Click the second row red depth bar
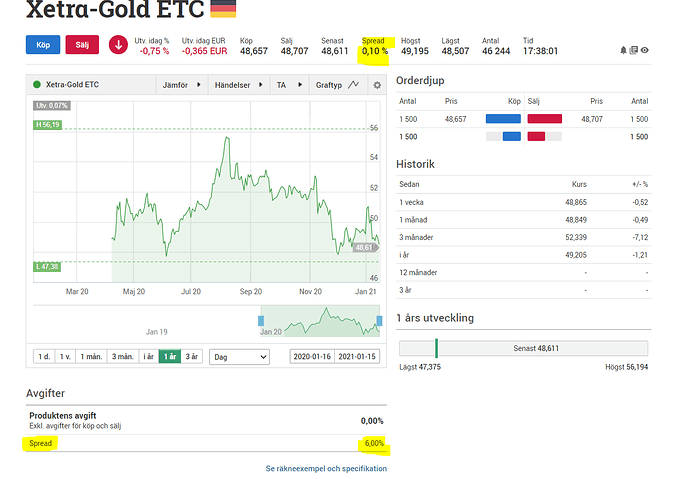The width and height of the screenshot is (690, 479). coord(536,136)
